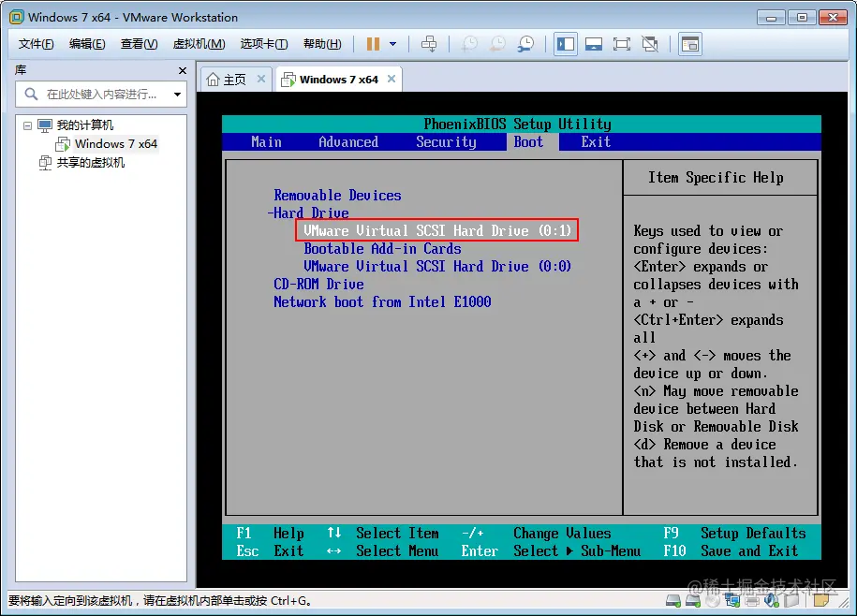Switch to the 主页 home tab
857x616 pixels.
click(235, 80)
